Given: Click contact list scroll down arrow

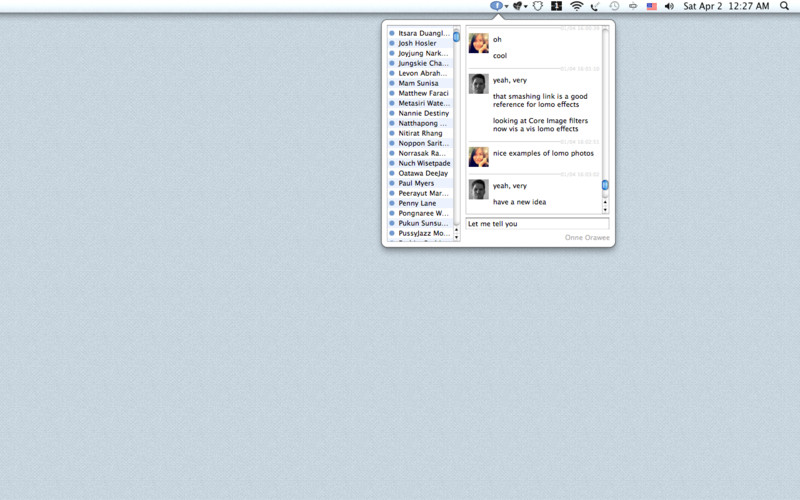Looking at the screenshot, I should pos(456,237).
